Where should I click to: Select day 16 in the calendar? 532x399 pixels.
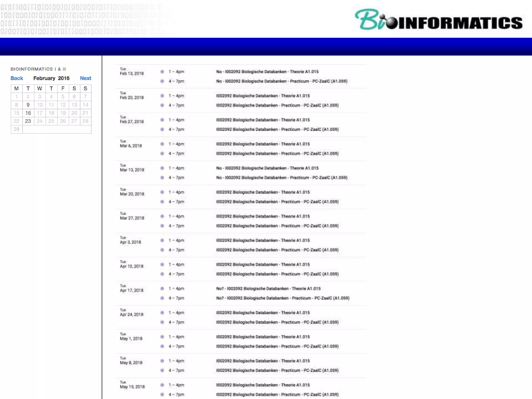tap(28, 113)
